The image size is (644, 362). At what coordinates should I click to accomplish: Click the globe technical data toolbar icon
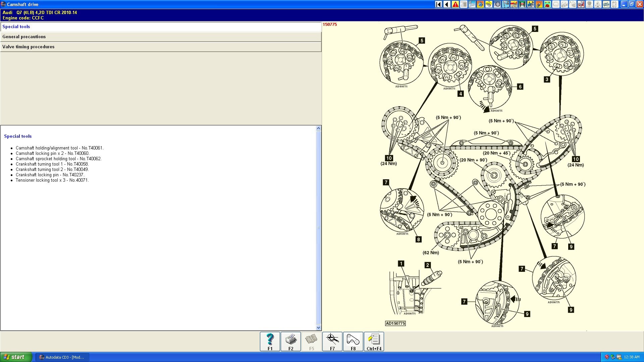480,4
